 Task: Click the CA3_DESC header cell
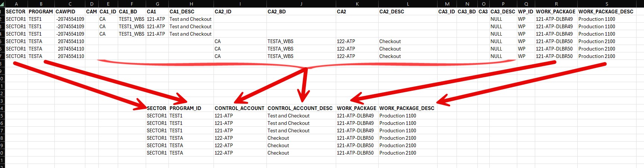(503, 12)
